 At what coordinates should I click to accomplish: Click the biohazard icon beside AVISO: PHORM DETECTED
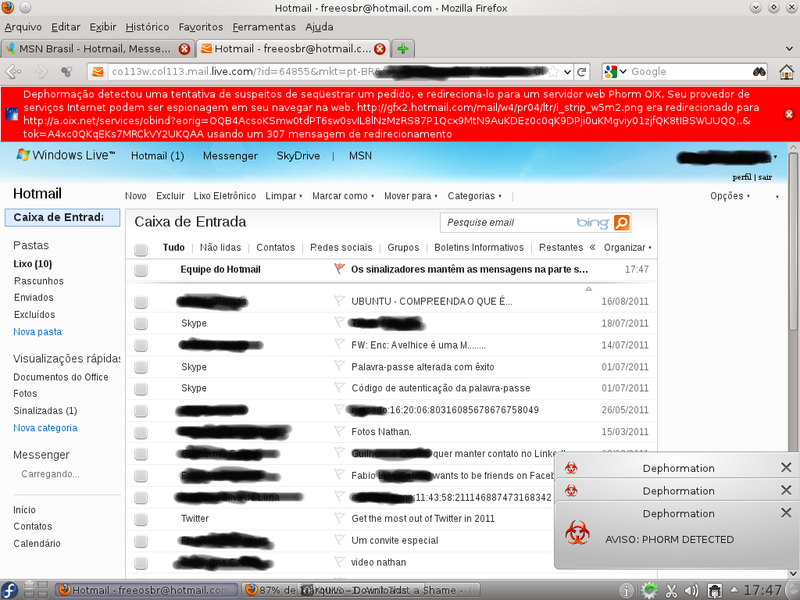(574, 532)
